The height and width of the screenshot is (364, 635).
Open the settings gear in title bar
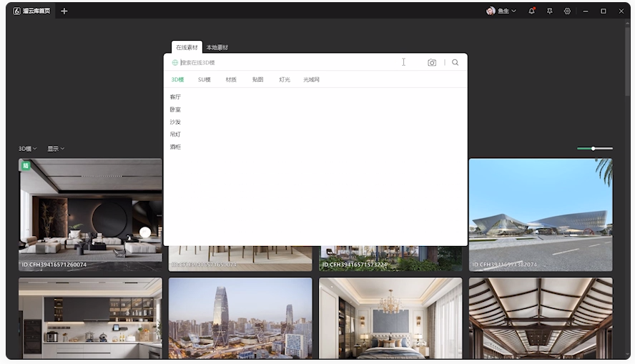coord(567,11)
